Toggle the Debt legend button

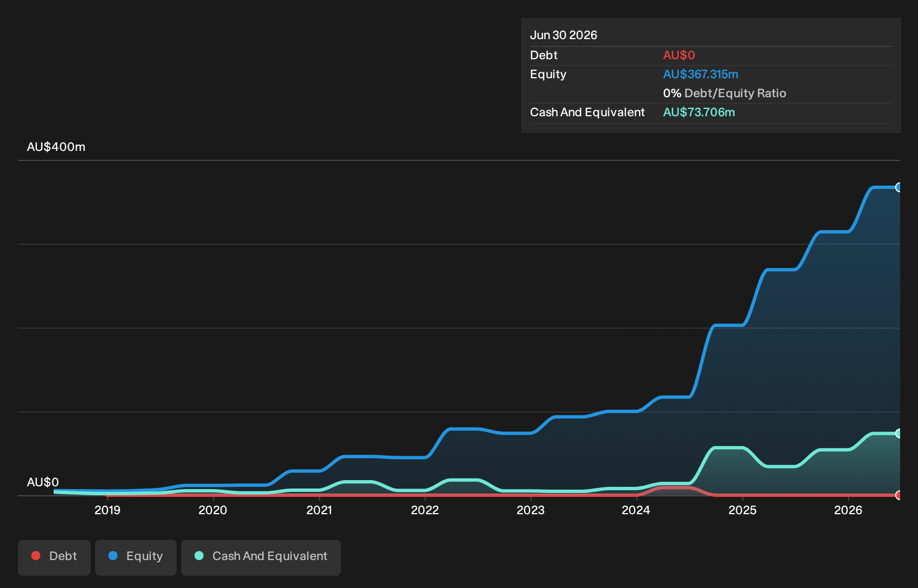pos(54,557)
